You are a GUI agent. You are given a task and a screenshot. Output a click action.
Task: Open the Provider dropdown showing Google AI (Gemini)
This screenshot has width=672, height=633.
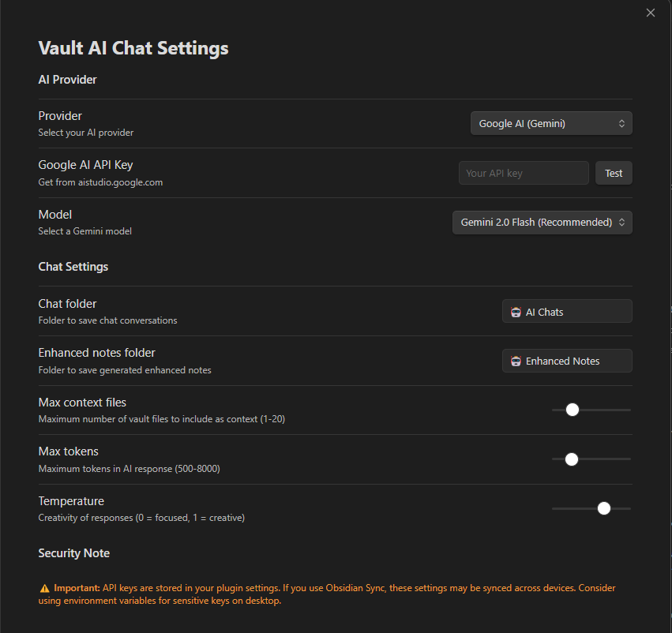(x=545, y=124)
